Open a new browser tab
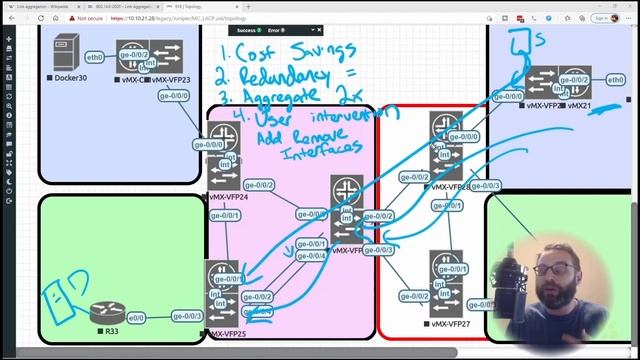The width and height of the screenshot is (640, 360). 248,7
